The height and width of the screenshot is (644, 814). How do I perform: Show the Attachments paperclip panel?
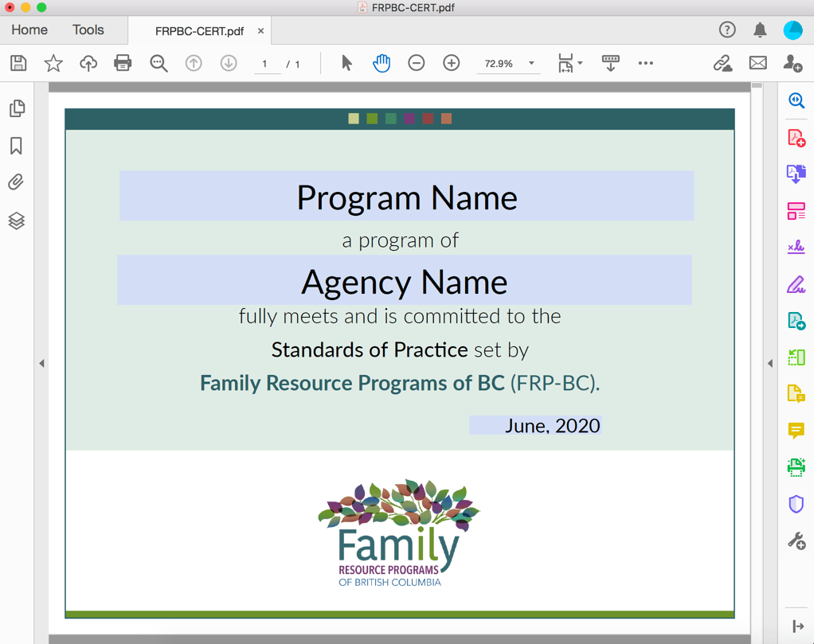(x=17, y=182)
